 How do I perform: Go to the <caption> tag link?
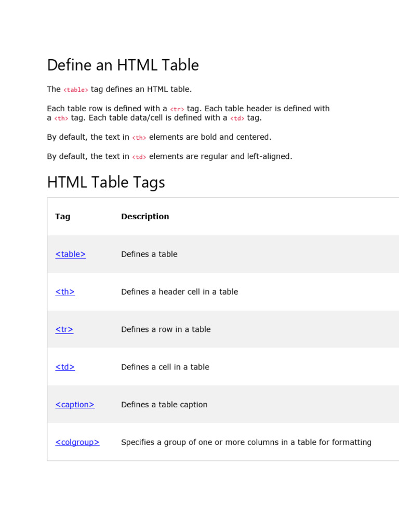pos(75,405)
